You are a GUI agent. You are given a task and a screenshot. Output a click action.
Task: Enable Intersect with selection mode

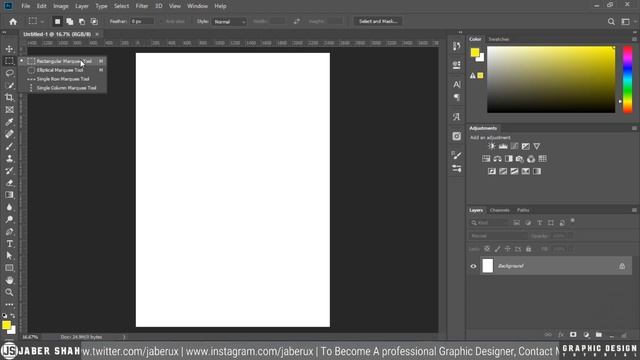pyautogui.click(x=94, y=22)
